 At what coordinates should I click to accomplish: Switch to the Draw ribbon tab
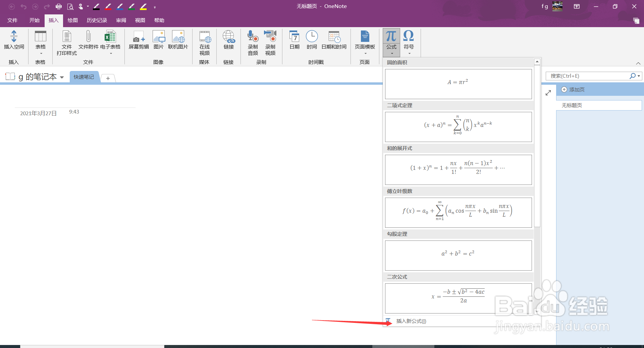point(72,20)
